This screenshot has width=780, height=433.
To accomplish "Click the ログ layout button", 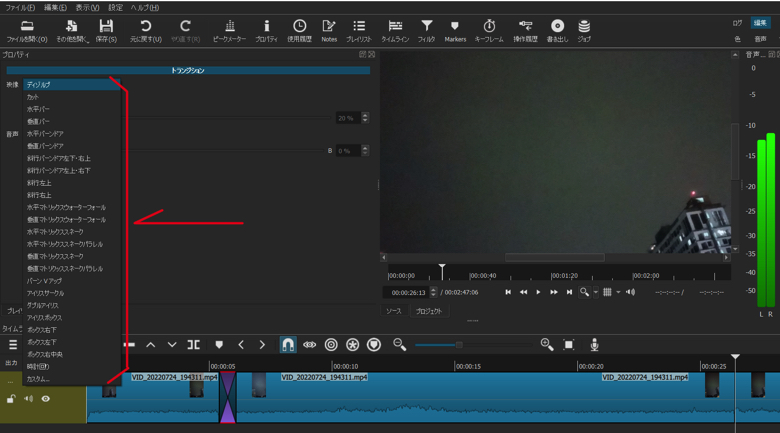I will pyautogui.click(x=737, y=23).
